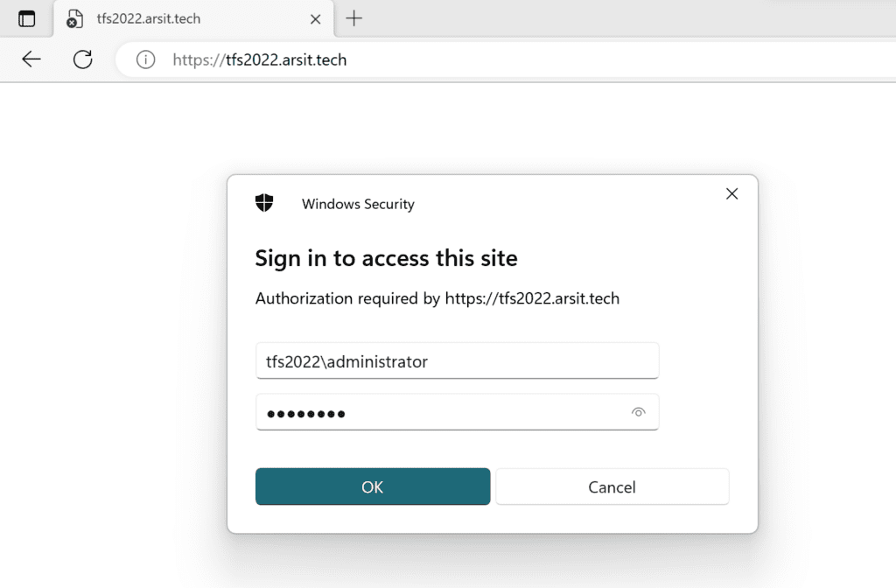Click the tab search icon at top left

[x=26, y=17]
